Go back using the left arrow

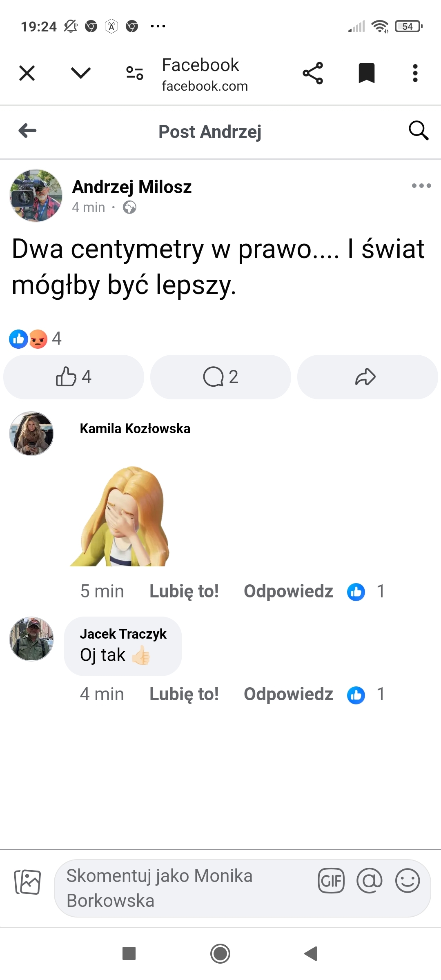point(27,131)
